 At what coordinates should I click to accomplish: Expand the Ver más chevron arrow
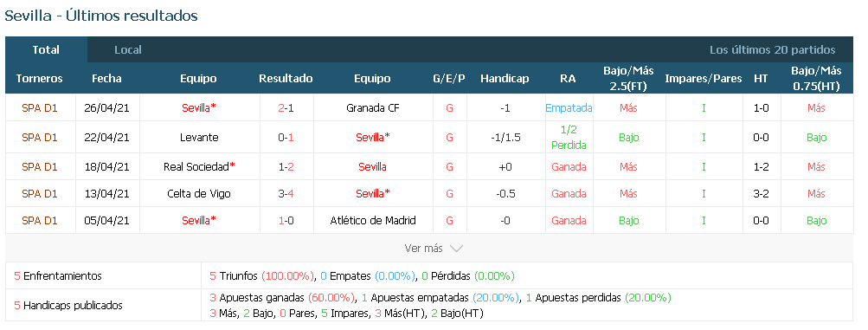point(456,249)
